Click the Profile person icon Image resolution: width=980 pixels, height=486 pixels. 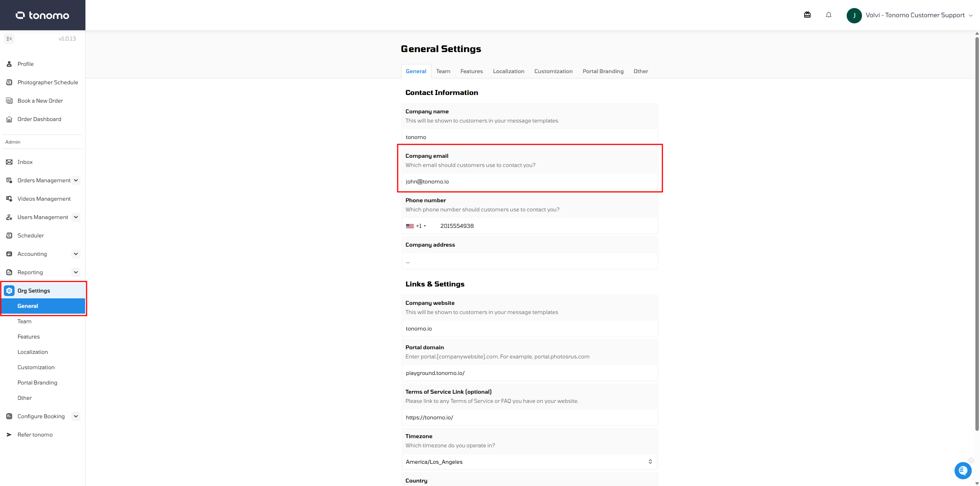coord(9,64)
